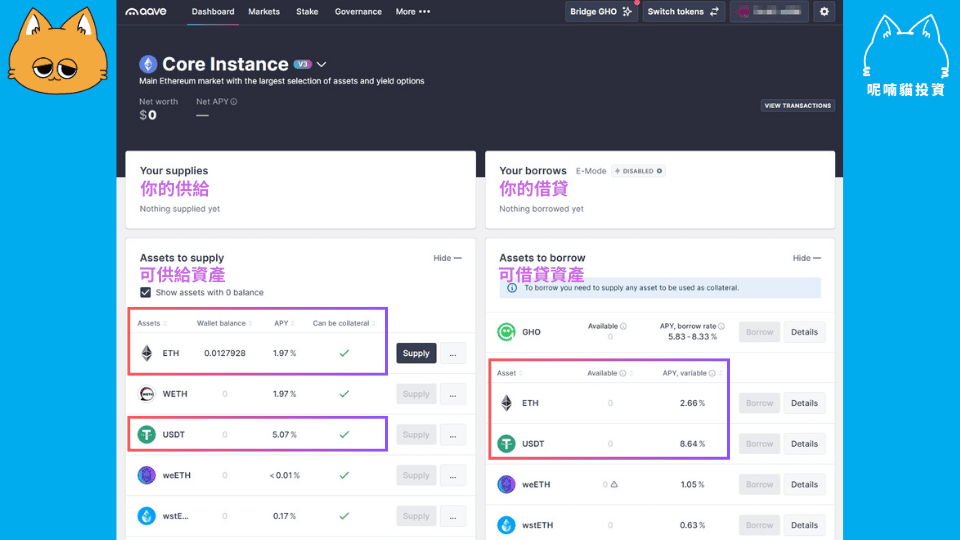Viewport: 960px width, 540px height.
Task: Click the USDT icon in Assets to supply
Action: pyautogui.click(x=147, y=435)
